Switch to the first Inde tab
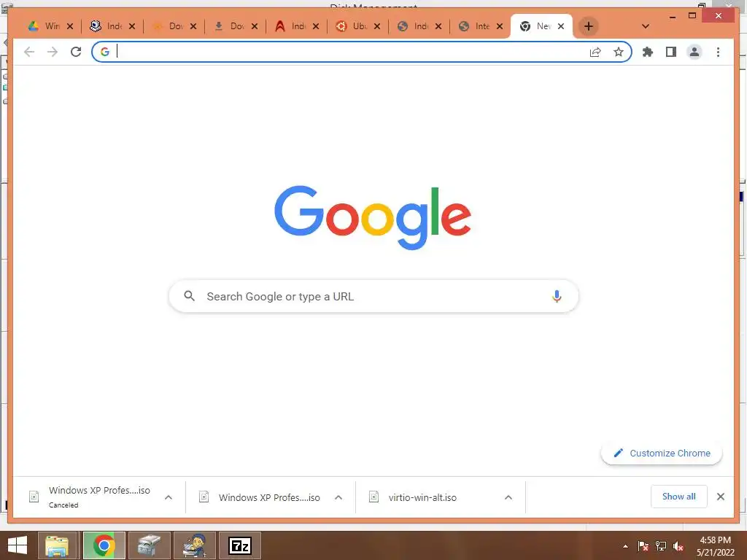Image resolution: width=747 pixels, height=560 pixels. 106,26
